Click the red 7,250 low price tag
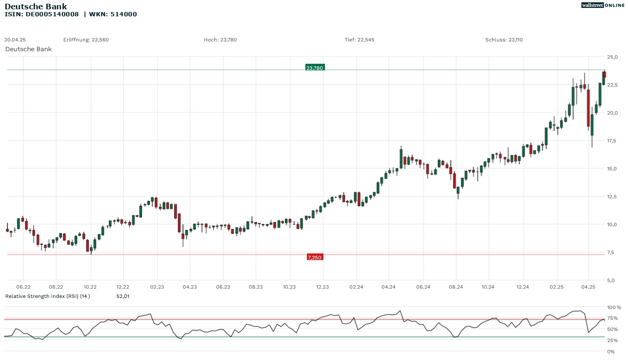Viewport: 628px width, 364px height. tap(315, 257)
